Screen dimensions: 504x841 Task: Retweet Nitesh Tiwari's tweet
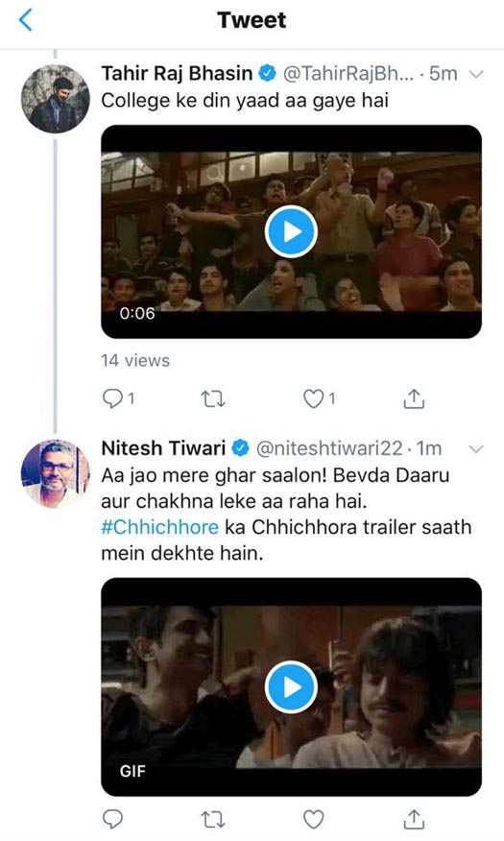[213, 819]
